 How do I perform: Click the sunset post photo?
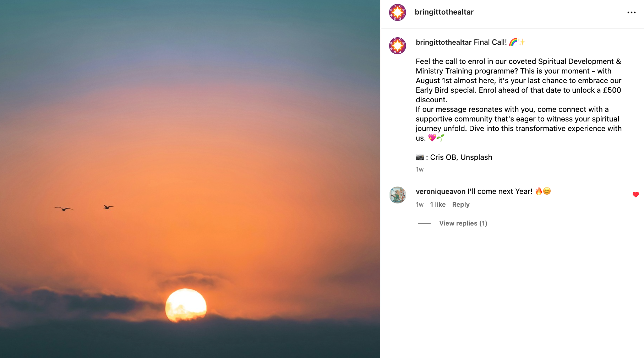pos(190,179)
